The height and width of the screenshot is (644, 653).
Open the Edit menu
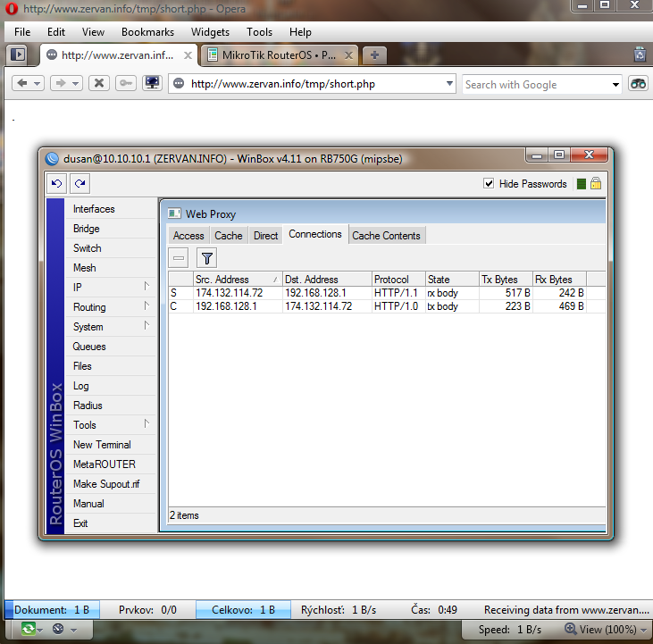tap(55, 32)
